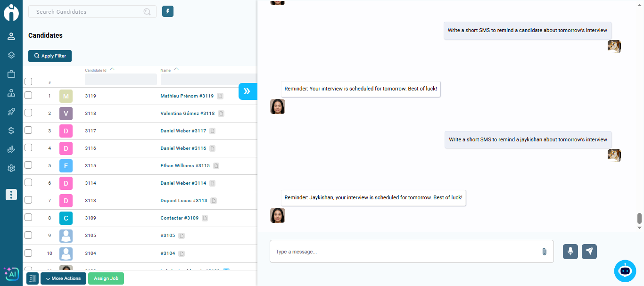
Task: Sort by Candidate Id column arrow
Action: (112, 69)
